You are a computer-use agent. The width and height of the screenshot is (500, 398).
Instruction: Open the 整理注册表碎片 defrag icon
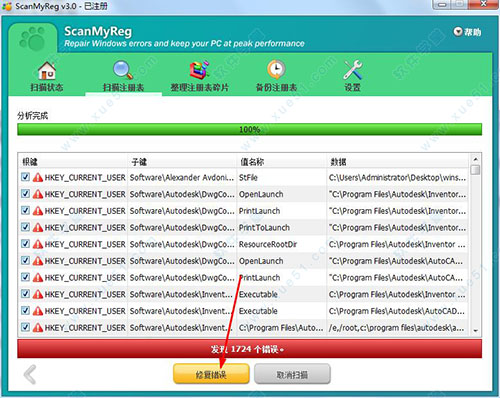coord(199,70)
